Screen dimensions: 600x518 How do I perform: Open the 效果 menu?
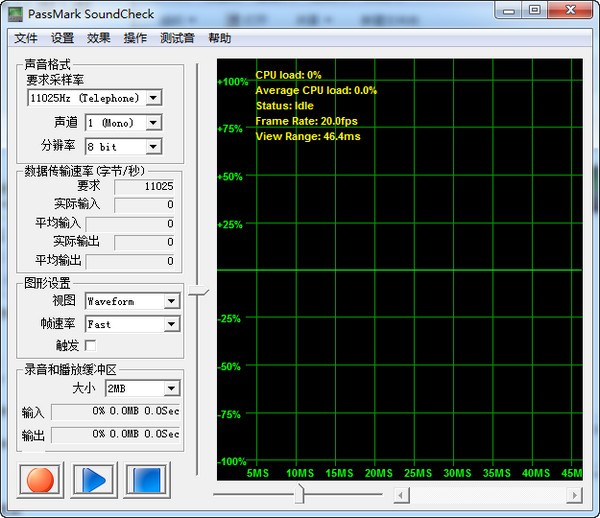click(98, 38)
